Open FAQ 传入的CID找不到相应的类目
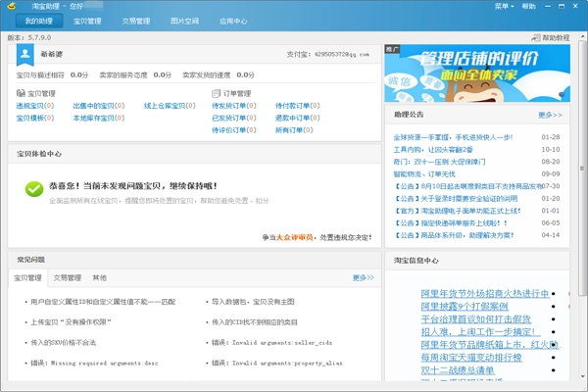The image size is (588, 392). tap(254, 322)
